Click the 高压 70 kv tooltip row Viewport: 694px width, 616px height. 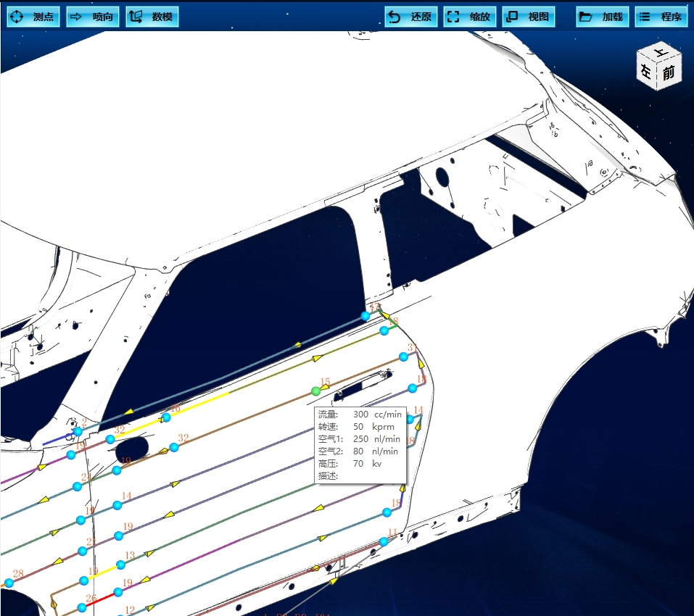[360, 463]
